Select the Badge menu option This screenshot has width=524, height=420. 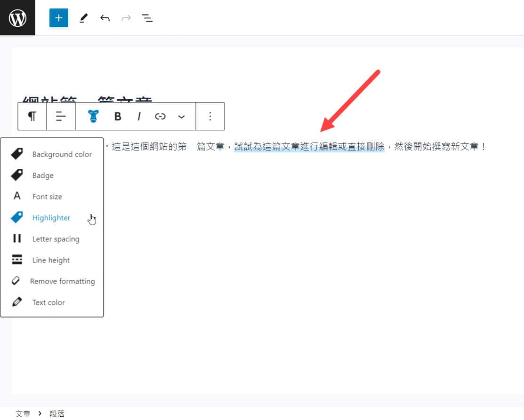[x=52, y=175]
